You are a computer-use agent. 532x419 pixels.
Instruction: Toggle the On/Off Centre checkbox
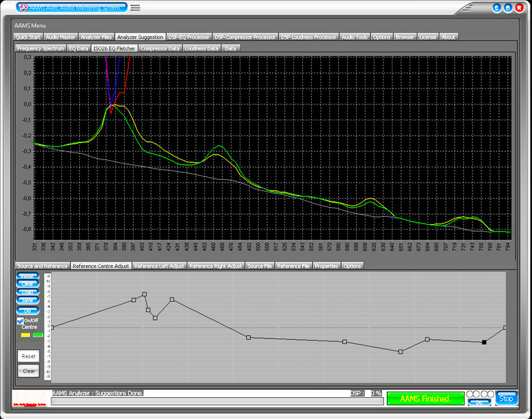point(20,321)
